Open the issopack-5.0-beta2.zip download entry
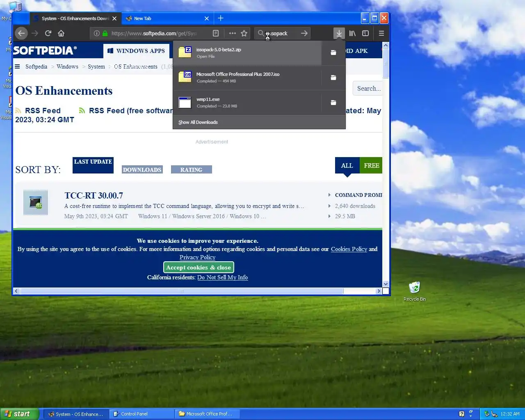This screenshot has height=420, width=525. 247,52
